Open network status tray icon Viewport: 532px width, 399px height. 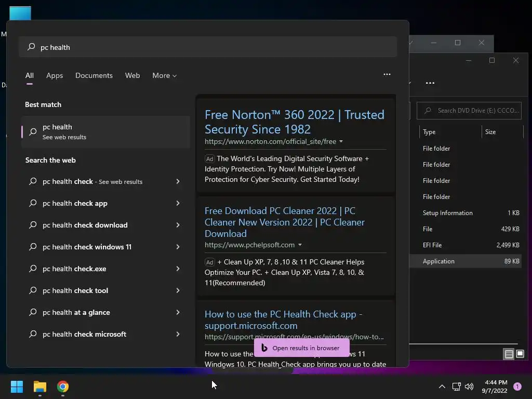pos(456,387)
